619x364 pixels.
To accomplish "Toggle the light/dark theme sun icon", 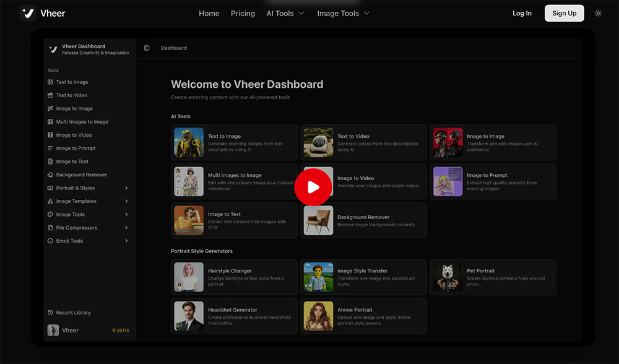I will click(x=598, y=13).
